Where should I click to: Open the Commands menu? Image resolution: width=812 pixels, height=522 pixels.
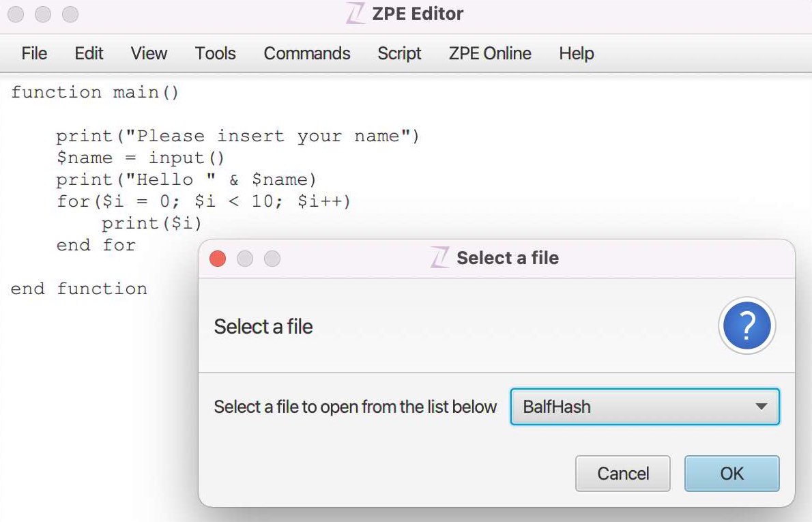pyautogui.click(x=306, y=53)
